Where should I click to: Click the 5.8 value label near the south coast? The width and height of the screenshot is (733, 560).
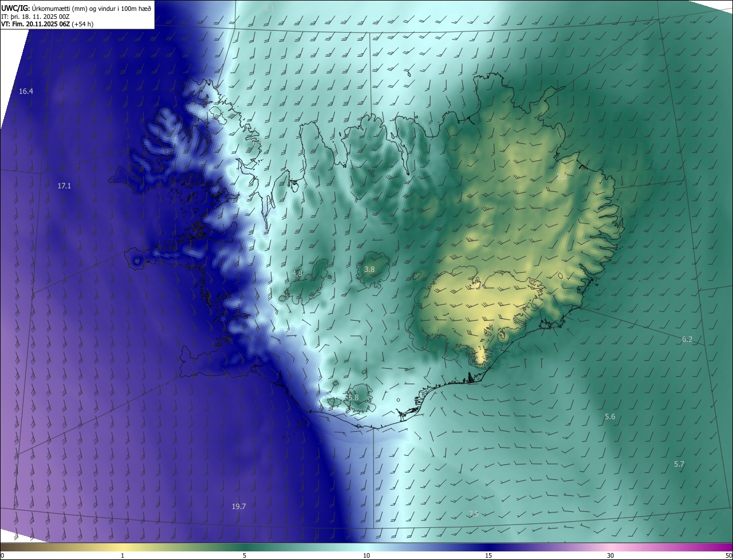(353, 397)
